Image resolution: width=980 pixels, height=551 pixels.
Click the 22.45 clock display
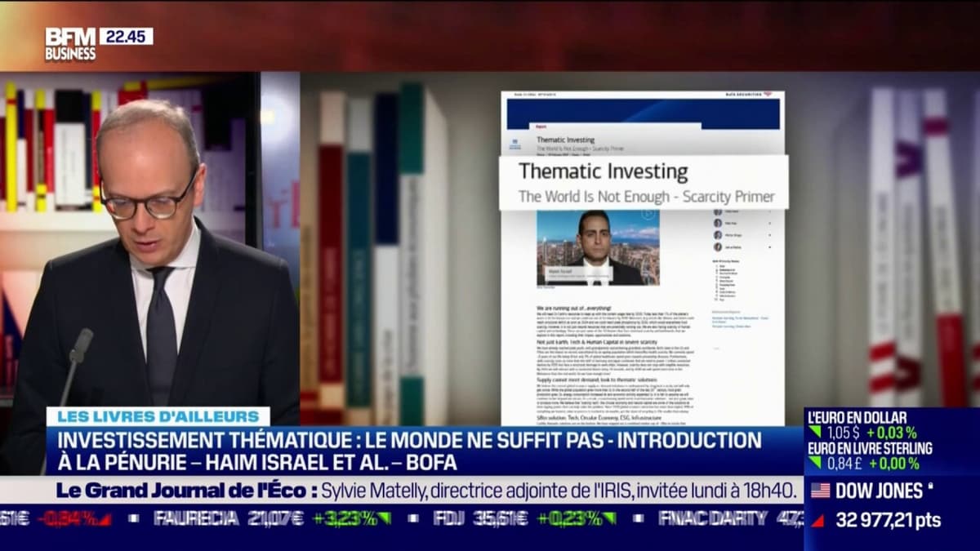click(127, 36)
